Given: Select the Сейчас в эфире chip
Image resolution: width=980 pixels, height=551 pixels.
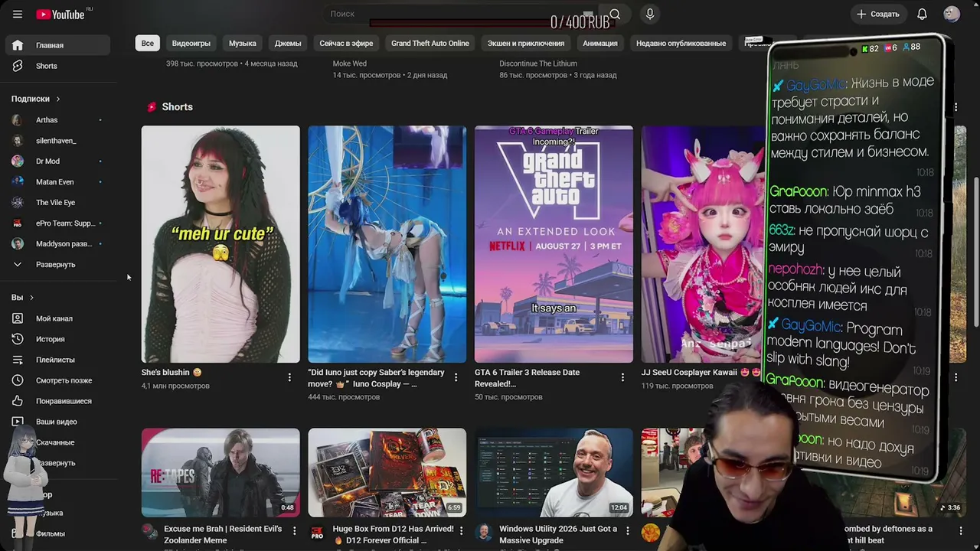Looking at the screenshot, I should pyautogui.click(x=346, y=44).
